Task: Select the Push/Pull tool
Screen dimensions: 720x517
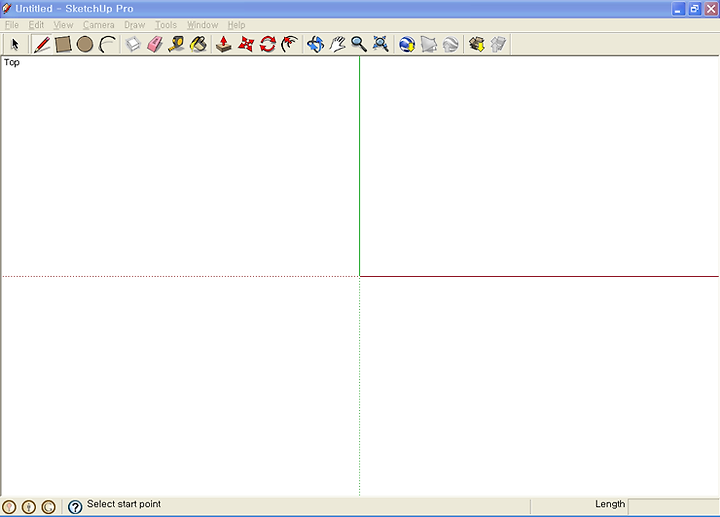Action: click(224, 45)
